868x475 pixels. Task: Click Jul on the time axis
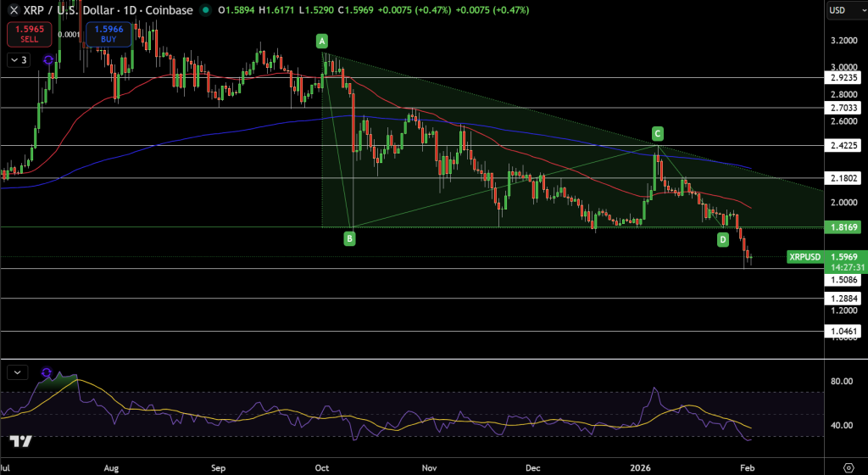5,468
